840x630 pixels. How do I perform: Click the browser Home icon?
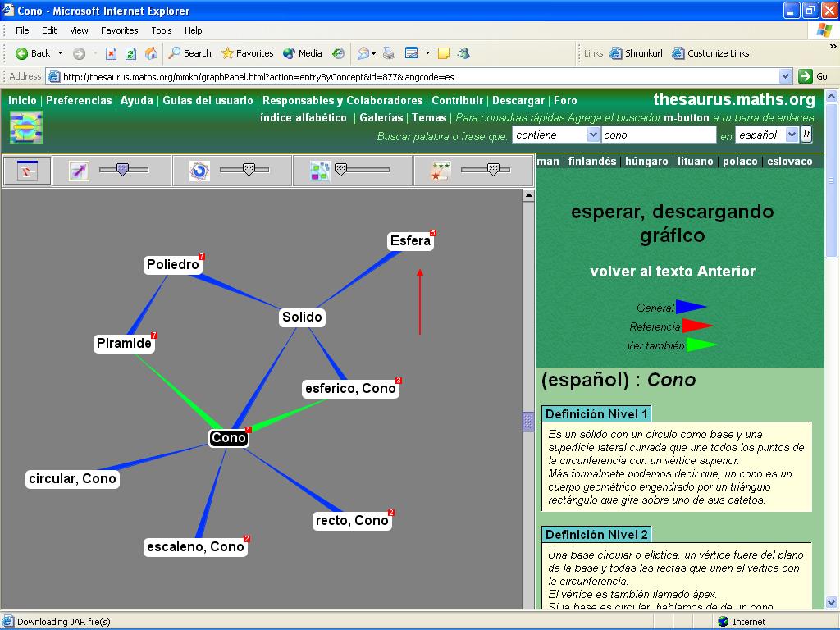point(151,53)
